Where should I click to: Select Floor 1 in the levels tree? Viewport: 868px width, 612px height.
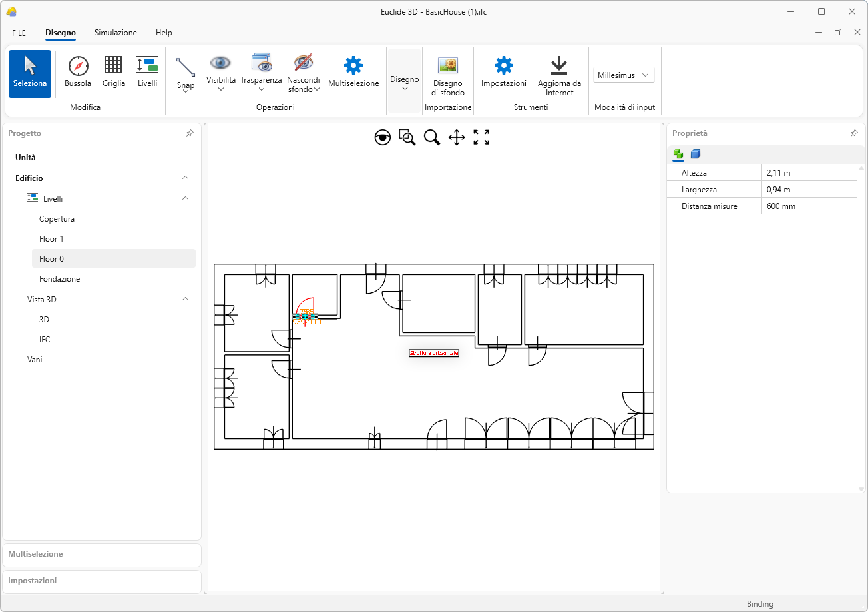51,239
